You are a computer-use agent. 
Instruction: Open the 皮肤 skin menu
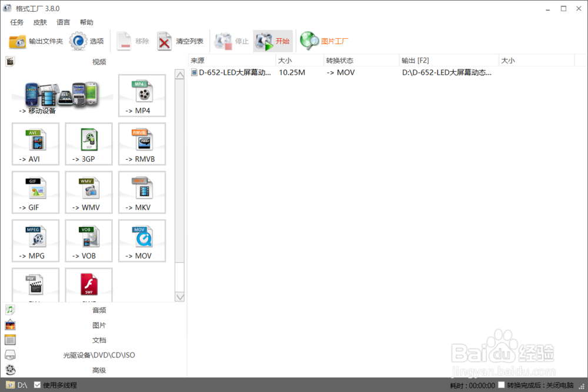click(x=40, y=22)
